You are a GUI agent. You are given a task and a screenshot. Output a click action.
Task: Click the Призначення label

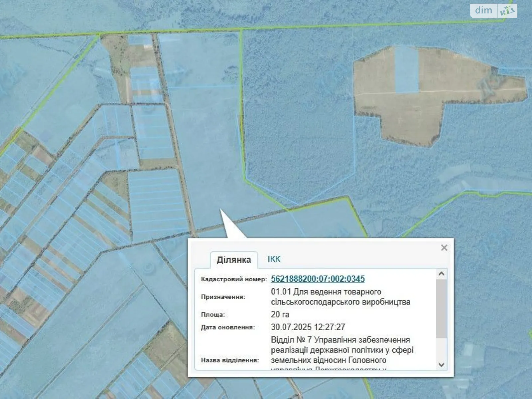click(223, 297)
